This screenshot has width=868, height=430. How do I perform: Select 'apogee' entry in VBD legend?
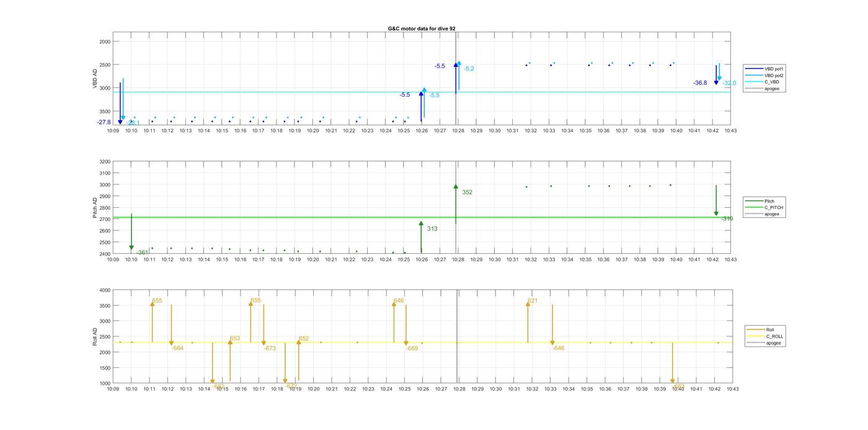(764, 89)
